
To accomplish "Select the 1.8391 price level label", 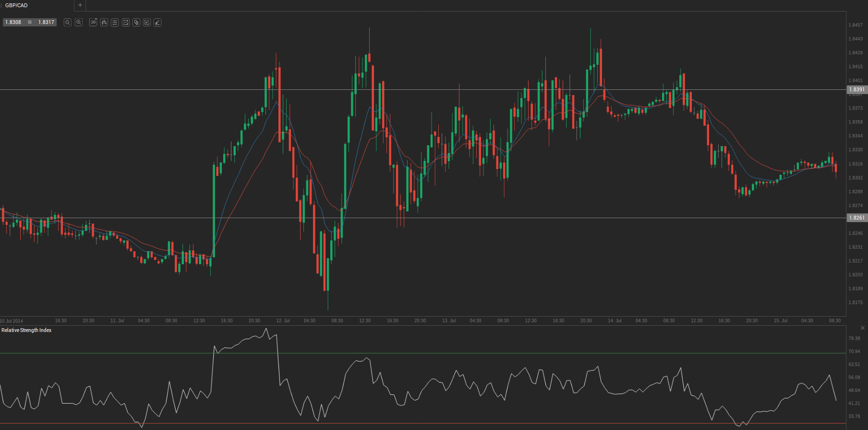I will coord(856,90).
